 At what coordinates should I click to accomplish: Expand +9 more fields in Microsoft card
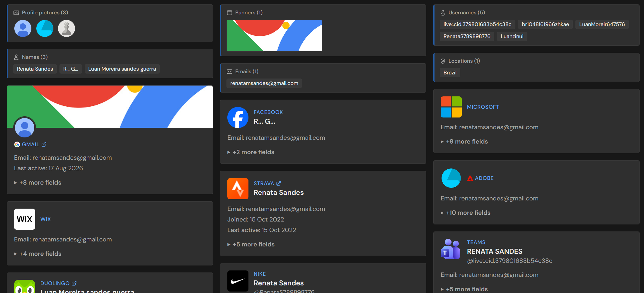464,142
